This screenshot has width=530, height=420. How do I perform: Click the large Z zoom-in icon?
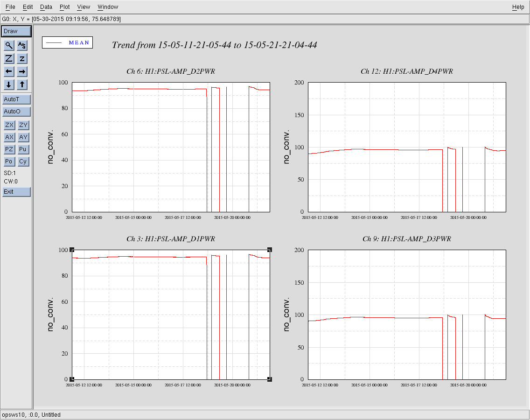pos(9,58)
